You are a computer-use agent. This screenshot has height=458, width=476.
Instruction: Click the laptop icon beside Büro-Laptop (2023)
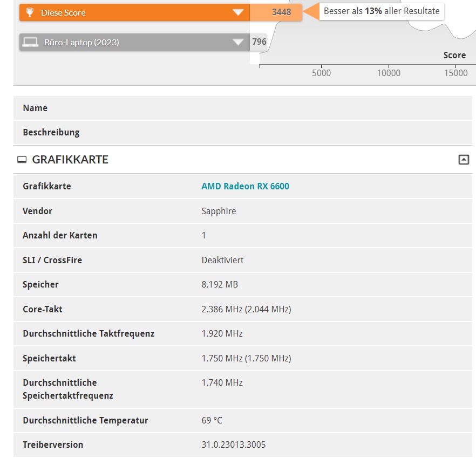(x=30, y=42)
